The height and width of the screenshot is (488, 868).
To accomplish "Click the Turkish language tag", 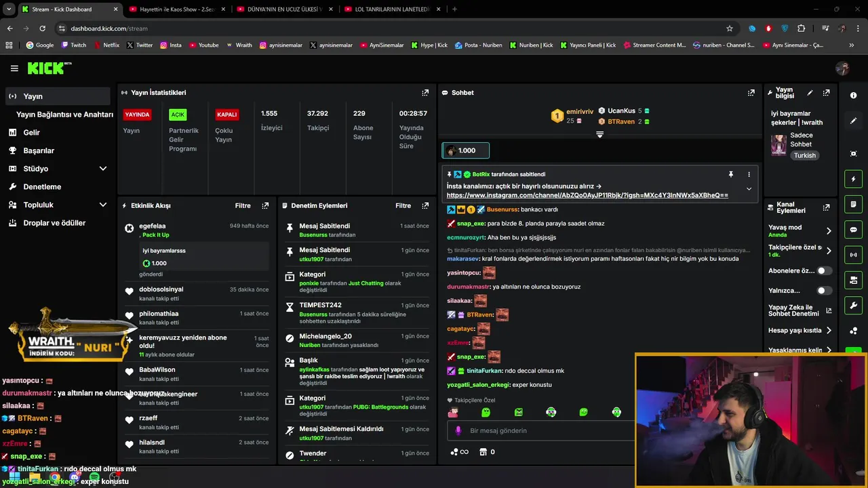I will (x=805, y=155).
